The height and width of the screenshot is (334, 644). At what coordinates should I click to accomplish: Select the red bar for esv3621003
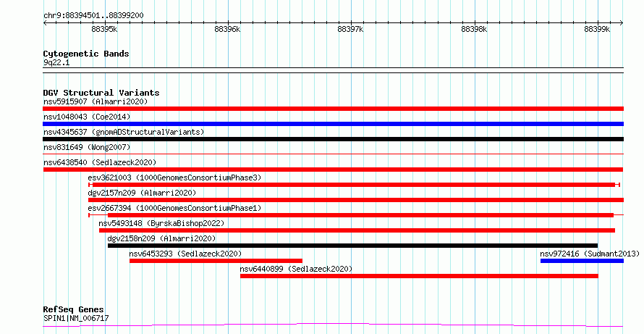354,185
